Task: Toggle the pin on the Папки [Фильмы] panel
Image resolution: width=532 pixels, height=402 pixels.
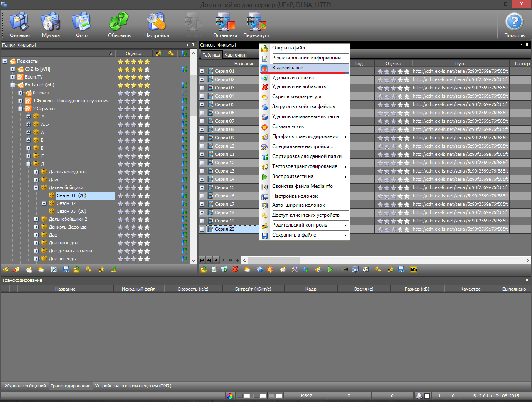Action: point(193,45)
